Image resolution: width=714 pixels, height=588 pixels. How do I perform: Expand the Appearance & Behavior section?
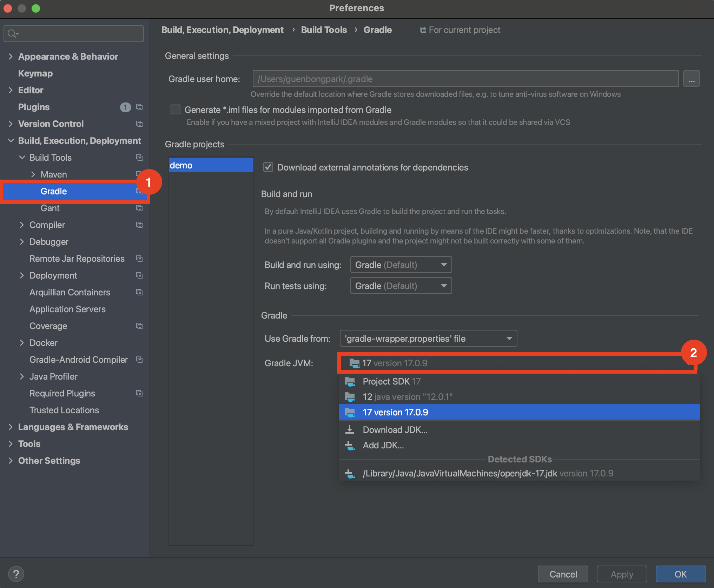pos(11,56)
